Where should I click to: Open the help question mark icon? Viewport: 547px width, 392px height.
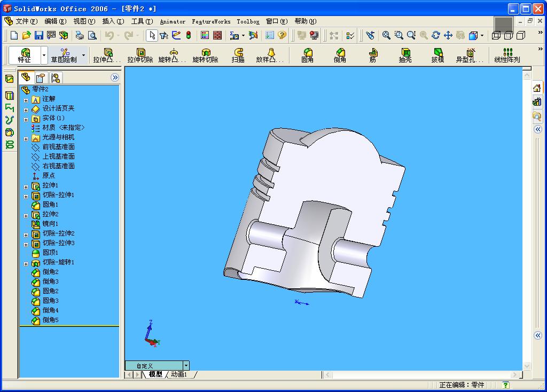point(282,35)
